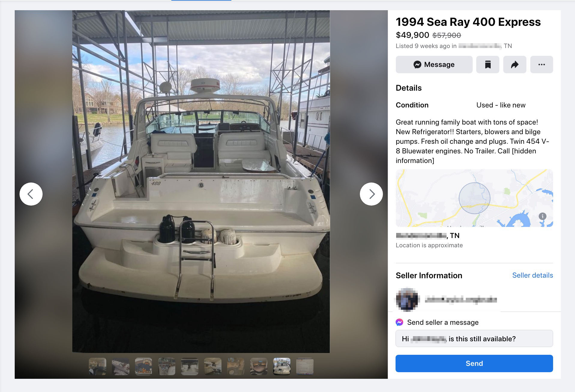The width and height of the screenshot is (575, 392).
Task: Open the Seller details link
Action: click(532, 275)
